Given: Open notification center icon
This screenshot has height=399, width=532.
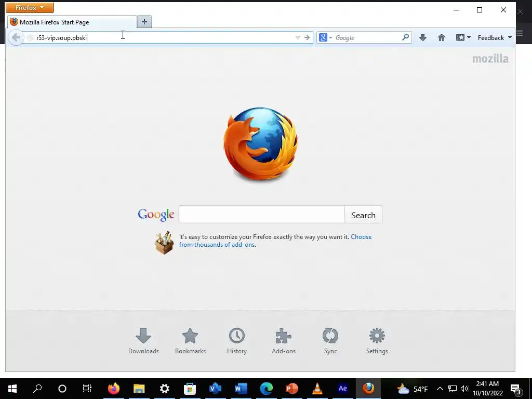Looking at the screenshot, I should click(516, 389).
